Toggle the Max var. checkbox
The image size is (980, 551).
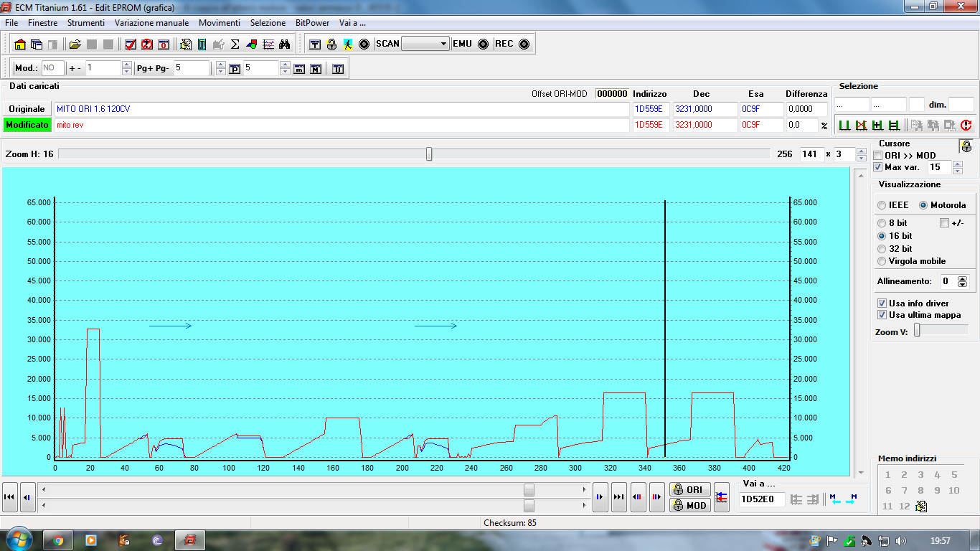878,167
